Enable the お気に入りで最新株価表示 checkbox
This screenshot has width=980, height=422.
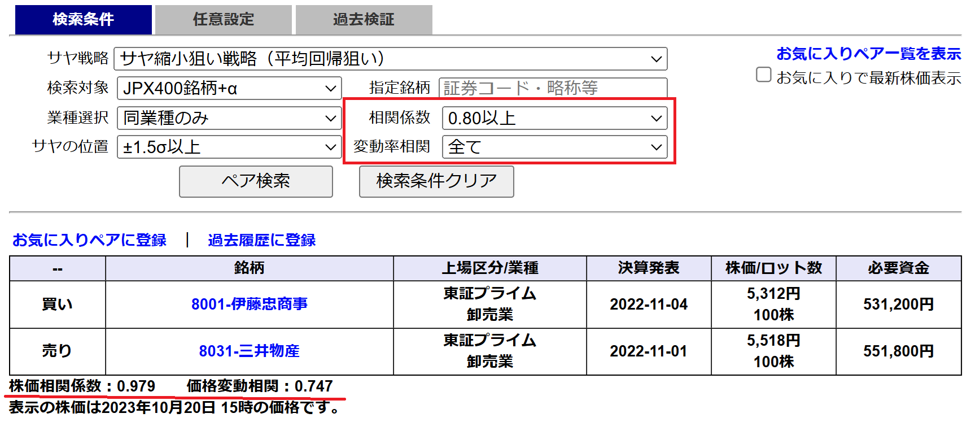(764, 75)
